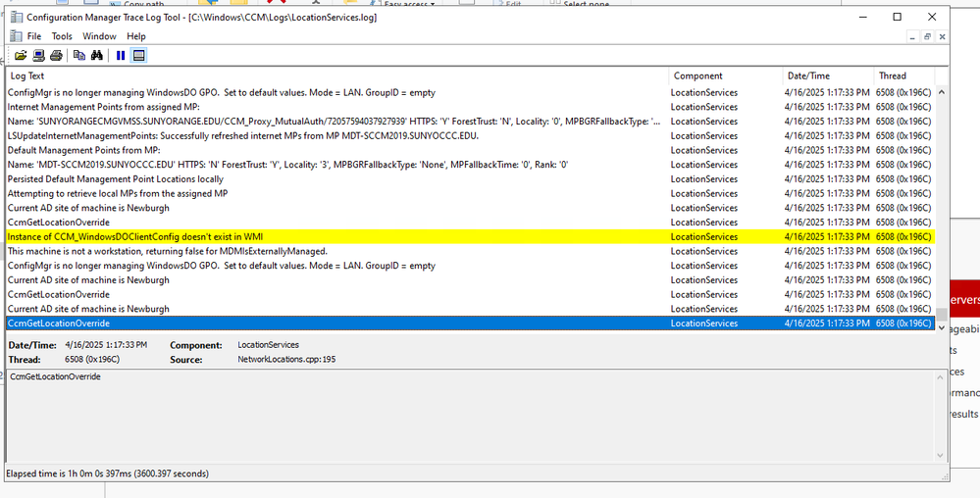Click the Thread column header
Screen dimensions: 980x498
click(x=904, y=75)
